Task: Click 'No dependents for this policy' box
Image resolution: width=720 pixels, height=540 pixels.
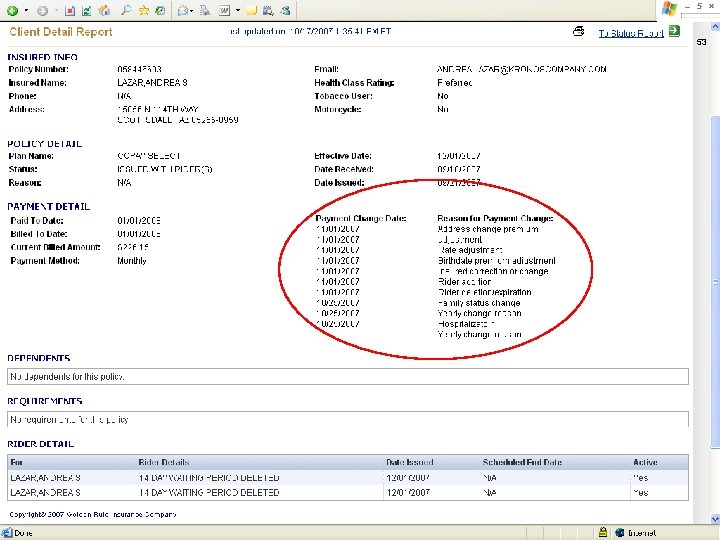Action: point(348,377)
